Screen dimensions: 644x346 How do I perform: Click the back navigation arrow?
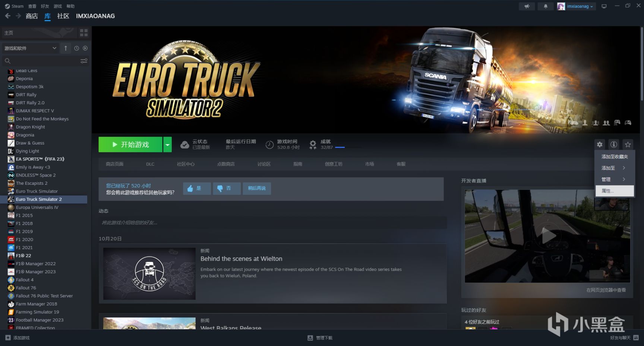point(8,16)
